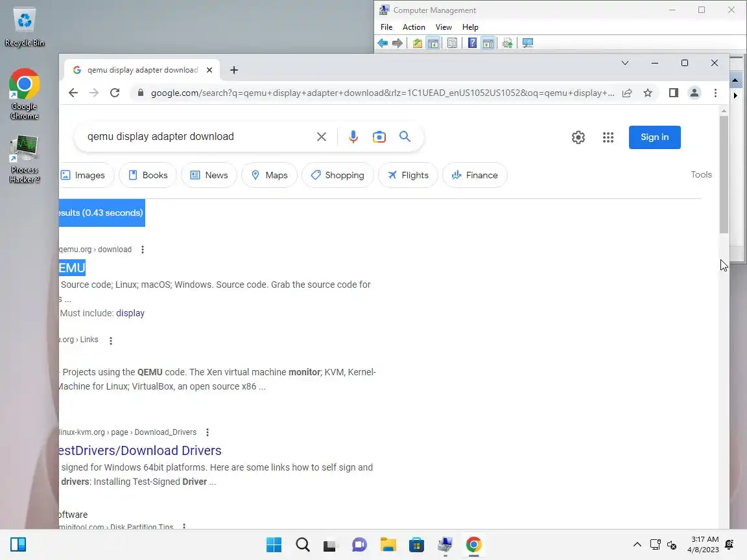The image size is (747, 560).
Task: Open Chrome tab search chevron
Action: pyautogui.click(x=624, y=63)
